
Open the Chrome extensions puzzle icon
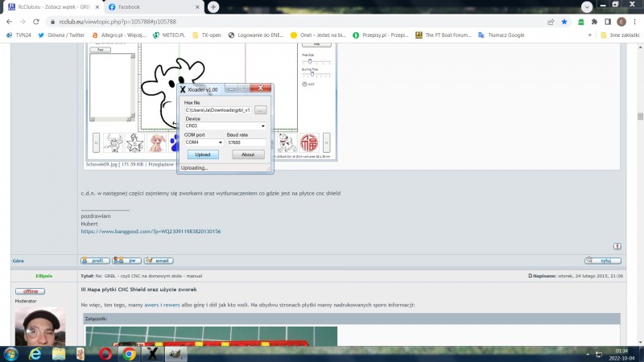tap(594, 22)
